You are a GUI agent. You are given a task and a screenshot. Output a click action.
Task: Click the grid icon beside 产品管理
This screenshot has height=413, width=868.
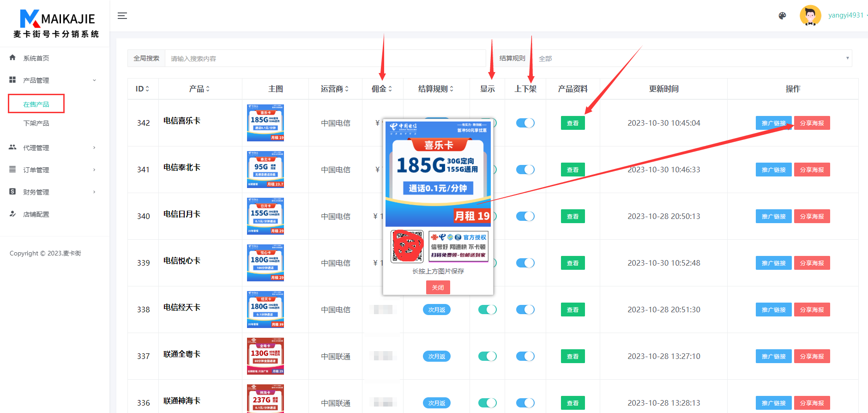coord(12,80)
